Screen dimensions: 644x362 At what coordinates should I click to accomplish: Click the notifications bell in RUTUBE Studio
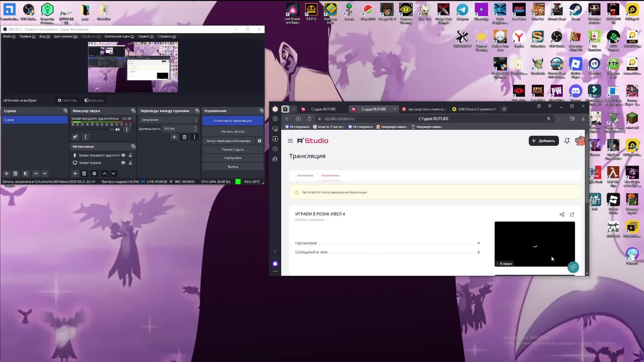pyautogui.click(x=567, y=141)
